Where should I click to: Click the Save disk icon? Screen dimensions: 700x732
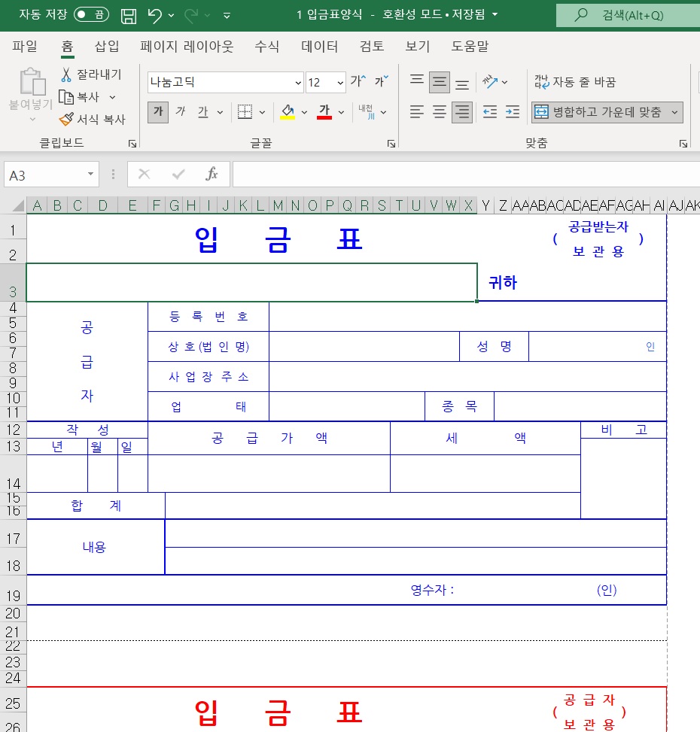point(129,15)
